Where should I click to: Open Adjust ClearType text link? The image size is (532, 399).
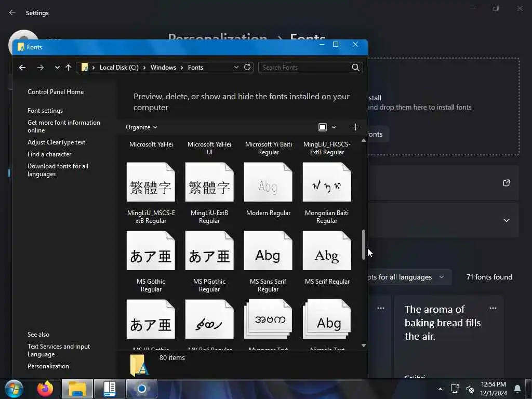pos(56,142)
